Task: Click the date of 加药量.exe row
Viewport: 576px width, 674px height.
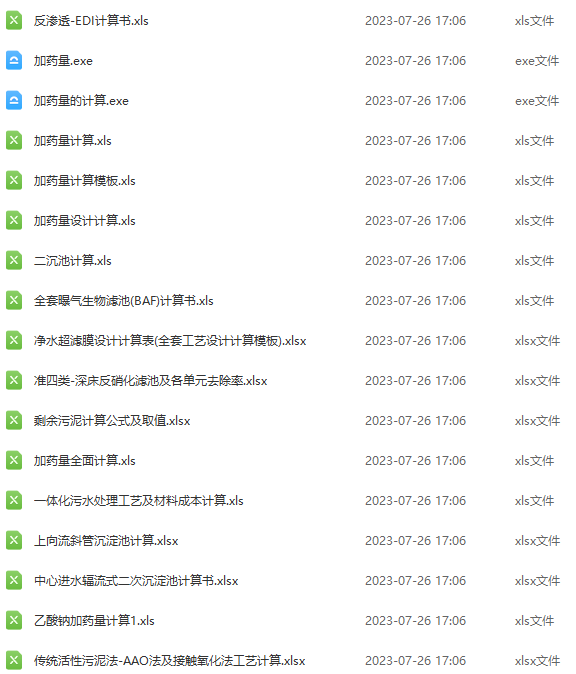Action: click(415, 61)
